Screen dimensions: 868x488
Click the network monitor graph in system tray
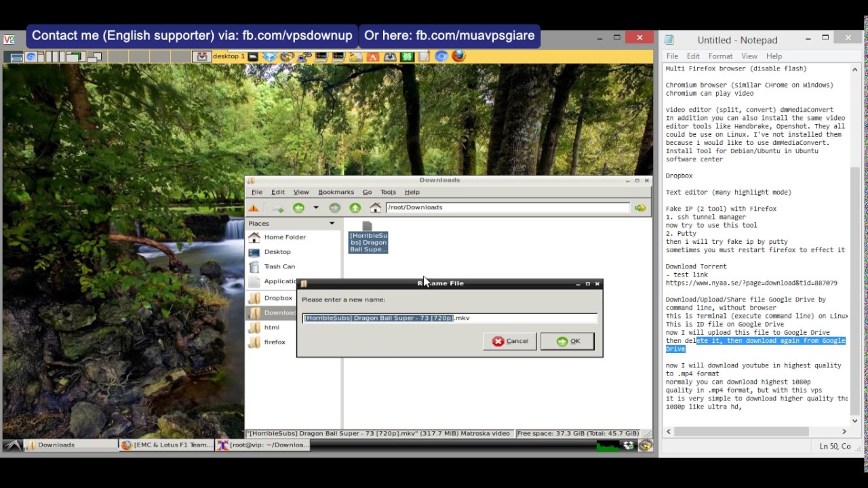608,445
